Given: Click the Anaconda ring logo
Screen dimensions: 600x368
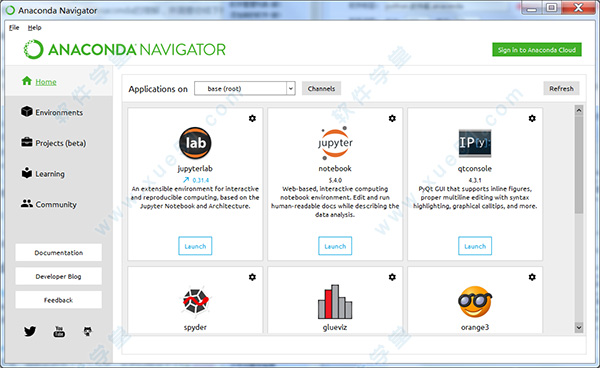Looking at the screenshot, I should pyautogui.click(x=33, y=49).
